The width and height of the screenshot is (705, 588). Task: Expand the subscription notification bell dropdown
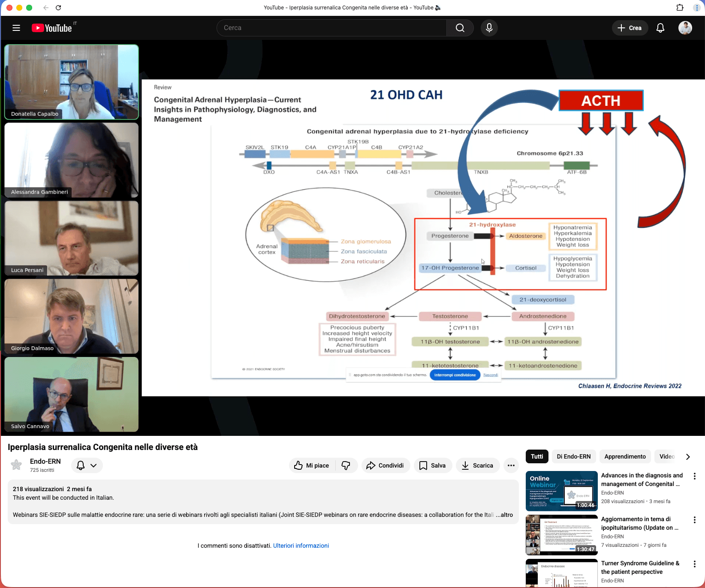click(x=87, y=465)
